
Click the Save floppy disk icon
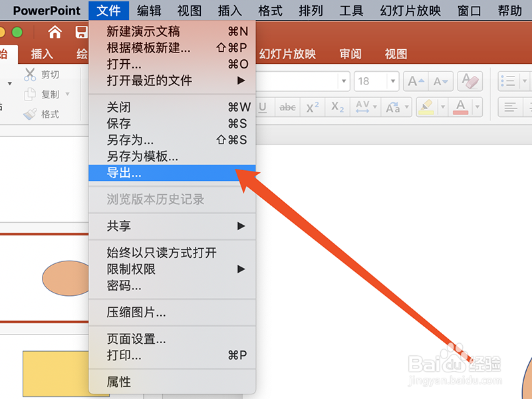pos(81,32)
